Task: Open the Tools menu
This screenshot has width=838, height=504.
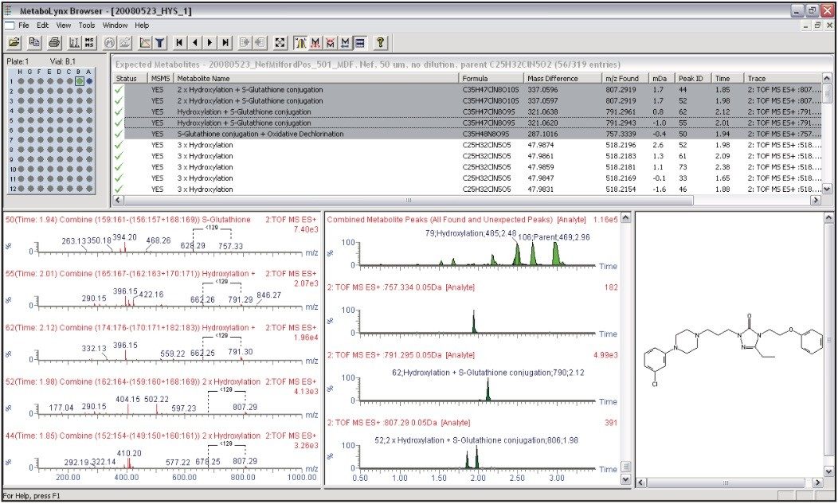Action: point(87,25)
